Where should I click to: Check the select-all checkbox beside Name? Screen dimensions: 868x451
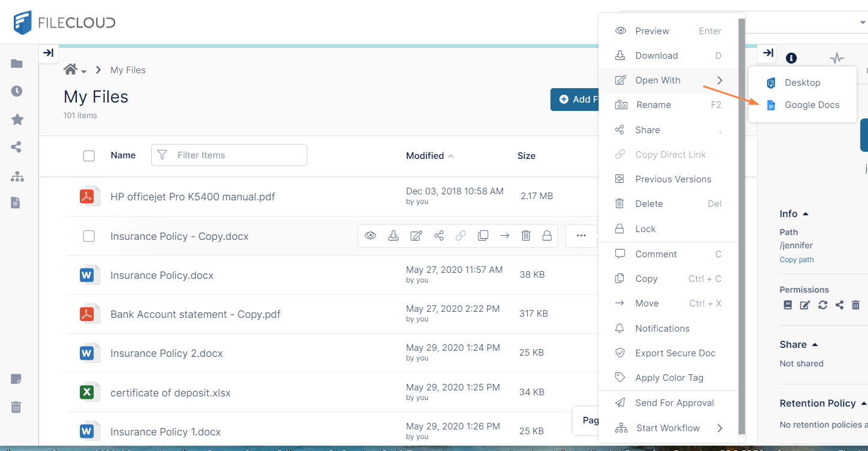click(x=89, y=156)
